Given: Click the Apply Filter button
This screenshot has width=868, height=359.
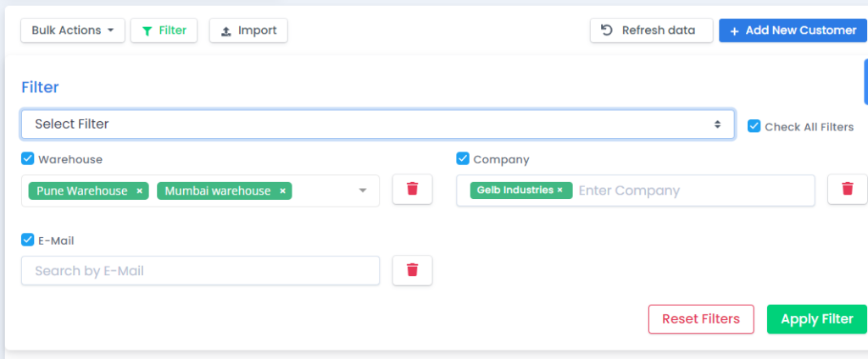Looking at the screenshot, I should point(816,319).
